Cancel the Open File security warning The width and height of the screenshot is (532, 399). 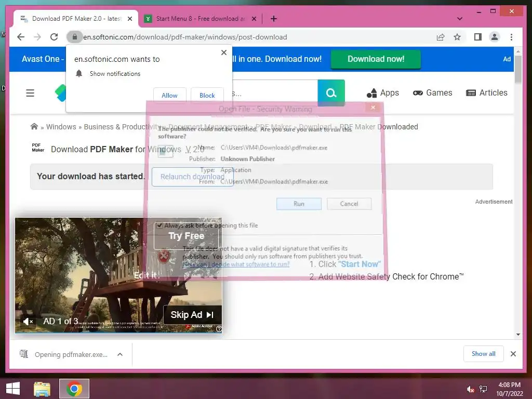click(349, 204)
